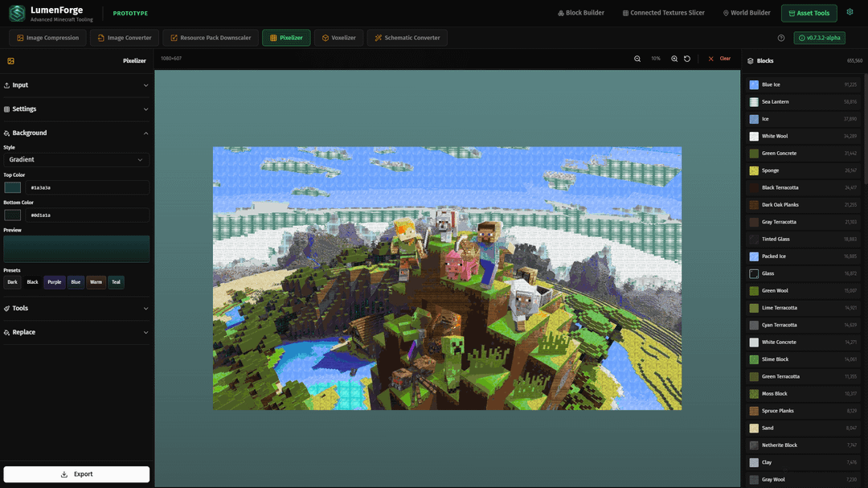Click the Blocks layers icon in the right panel
The width and height of the screenshot is (868, 488).
751,61
